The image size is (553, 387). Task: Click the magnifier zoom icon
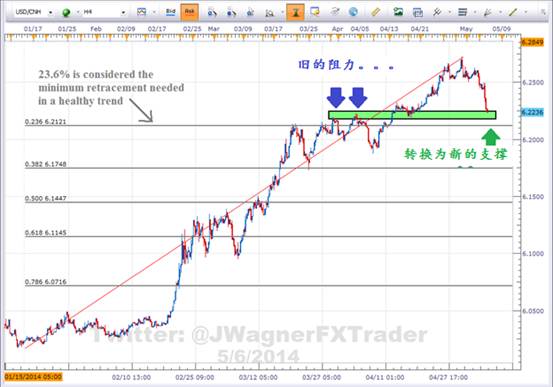point(270,13)
